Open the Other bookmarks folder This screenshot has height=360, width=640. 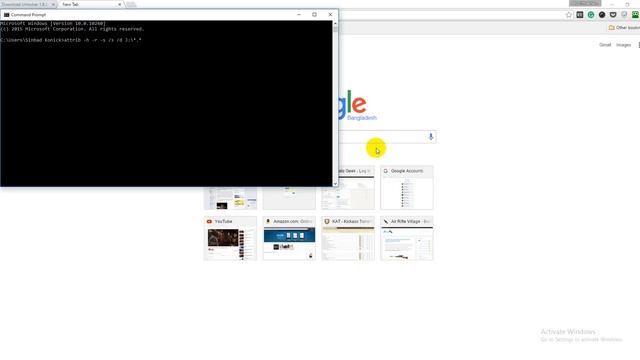(624, 28)
